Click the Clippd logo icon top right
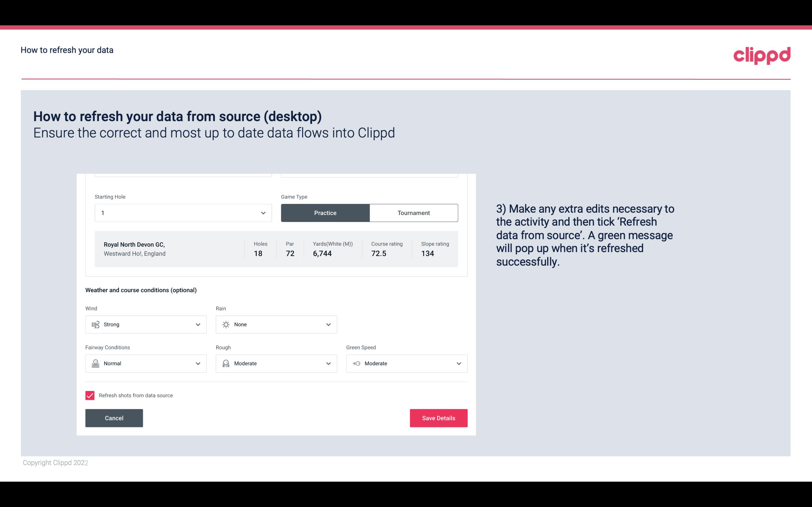Viewport: 812px width, 507px height. 762,55
